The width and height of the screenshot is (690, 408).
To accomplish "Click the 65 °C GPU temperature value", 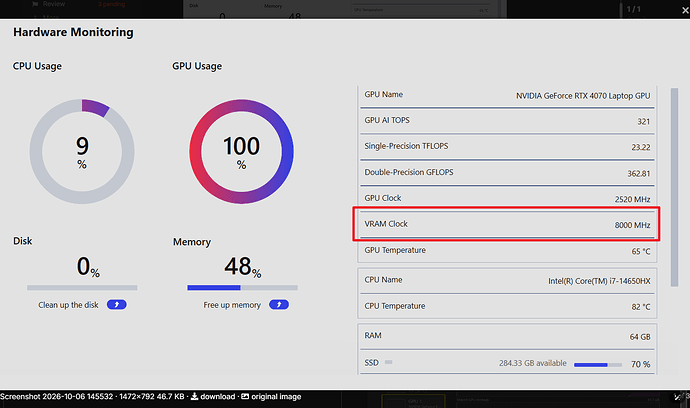I will point(641,251).
